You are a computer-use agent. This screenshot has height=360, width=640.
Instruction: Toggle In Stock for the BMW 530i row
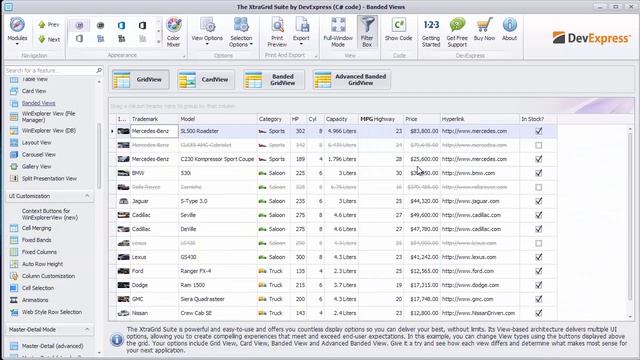[539, 173]
